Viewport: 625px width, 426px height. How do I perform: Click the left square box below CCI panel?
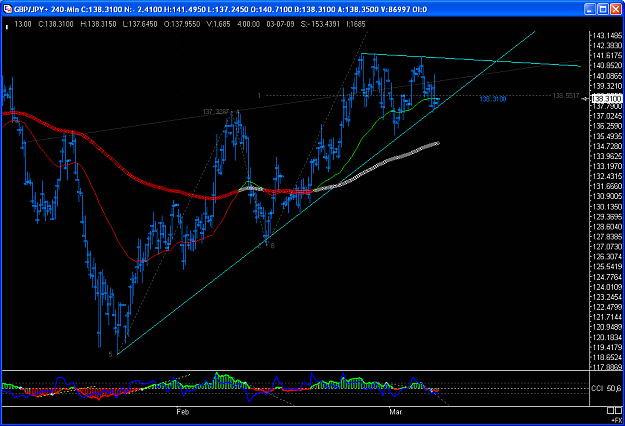(x=610, y=411)
